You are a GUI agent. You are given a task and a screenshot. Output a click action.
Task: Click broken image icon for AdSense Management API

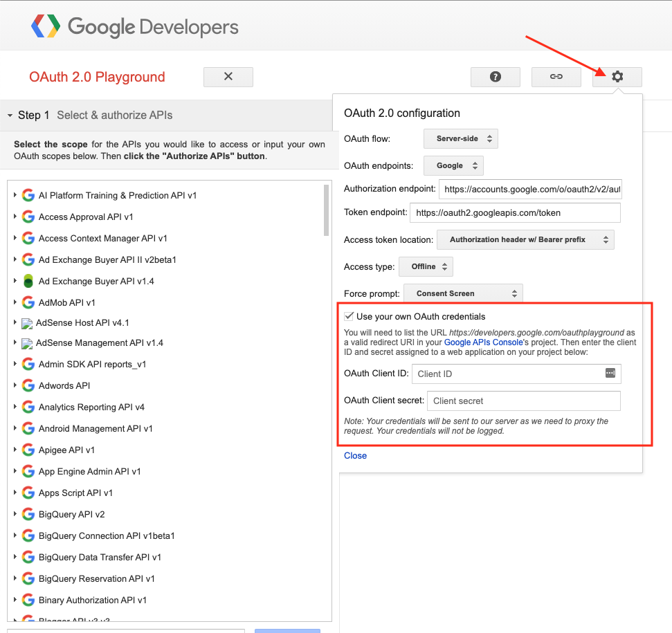(x=27, y=344)
